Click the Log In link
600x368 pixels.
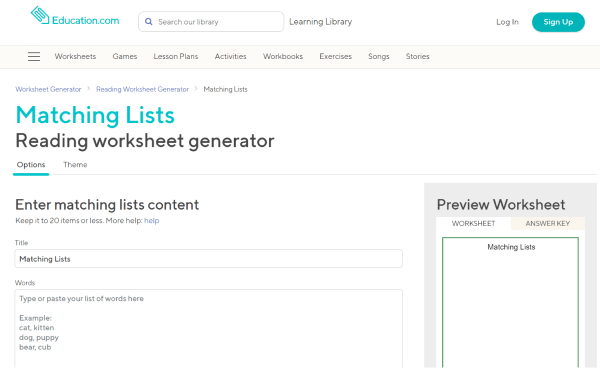click(507, 22)
